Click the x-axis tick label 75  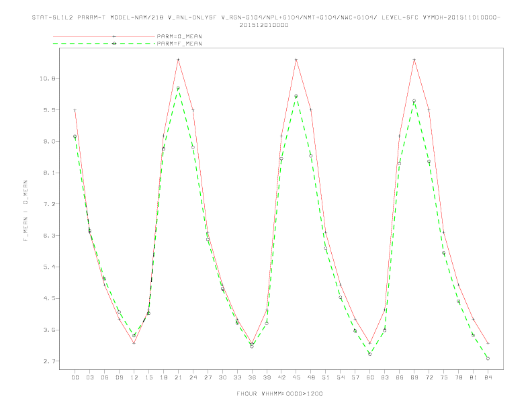click(444, 377)
